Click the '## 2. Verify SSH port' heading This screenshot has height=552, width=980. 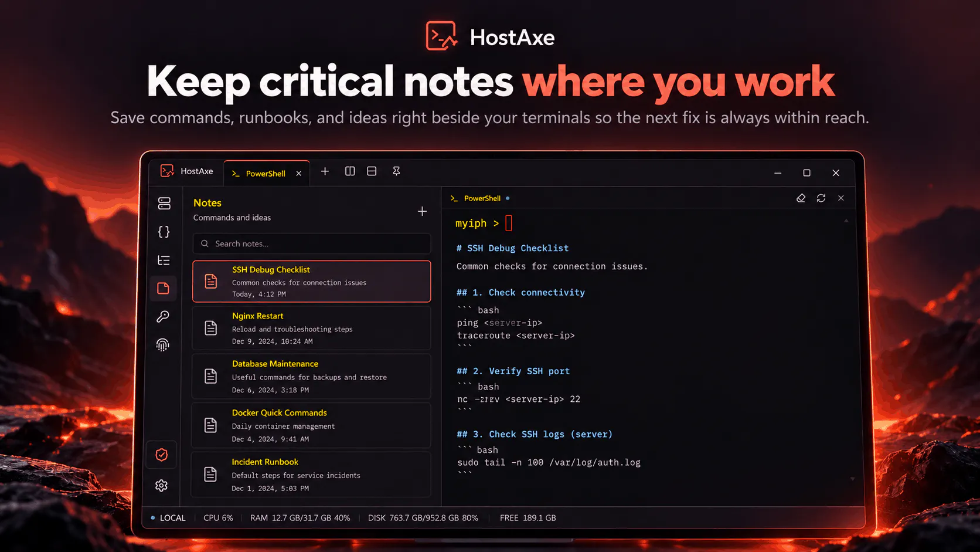(x=513, y=371)
